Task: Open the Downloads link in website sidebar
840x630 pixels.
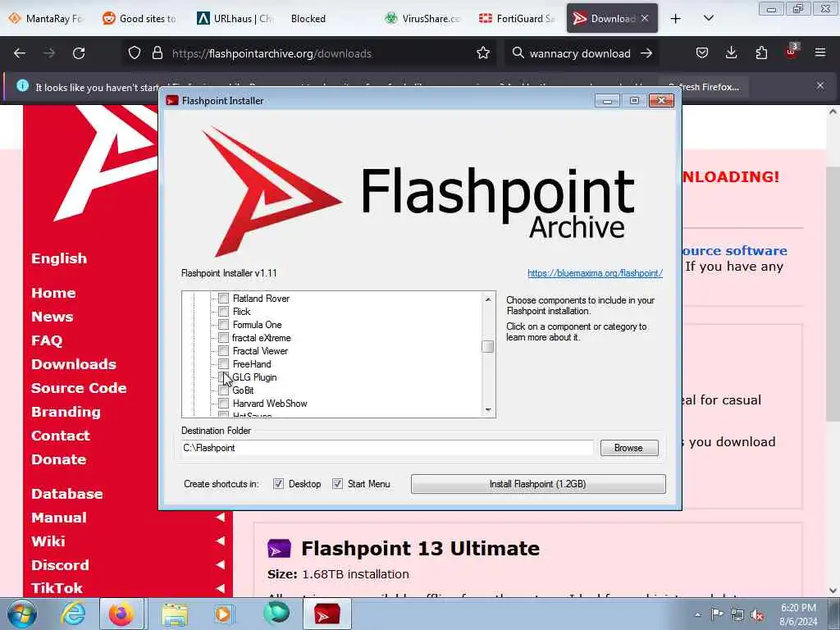Action: pos(74,364)
